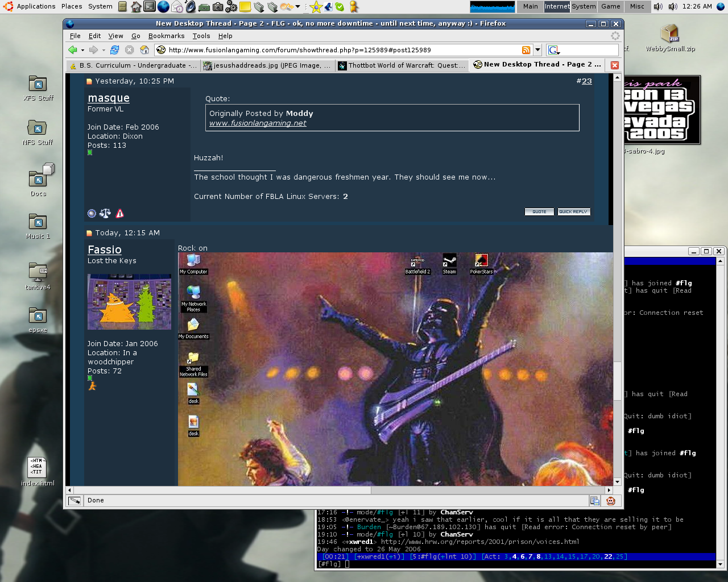This screenshot has width=728, height=582.
Task: Open the screenshot camera launcher
Action: click(x=218, y=7)
